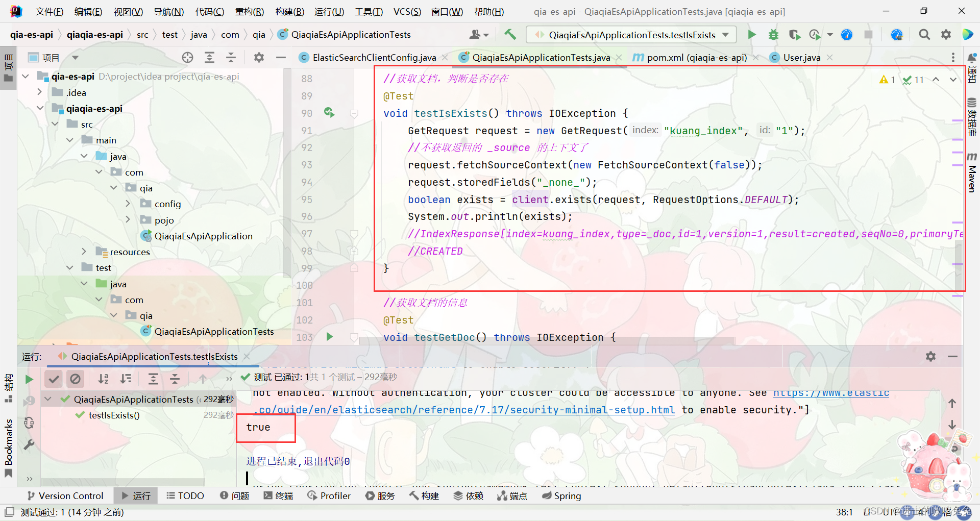Screen dimensions: 980x521
Task: Collapse the src folder node
Action: point(55,124)
